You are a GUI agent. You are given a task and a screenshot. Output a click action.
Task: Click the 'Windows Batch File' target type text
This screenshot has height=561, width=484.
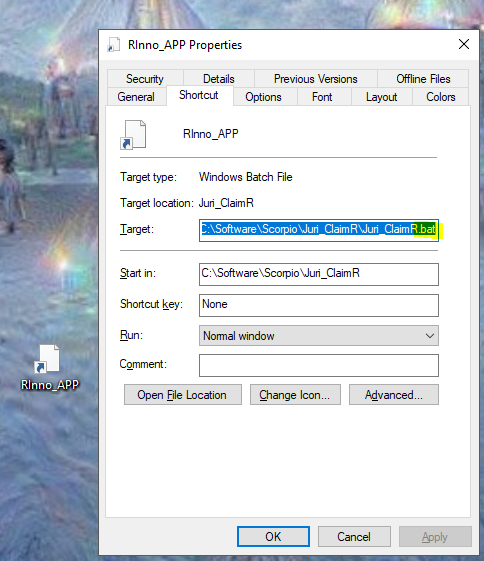[x=245, y=177]
